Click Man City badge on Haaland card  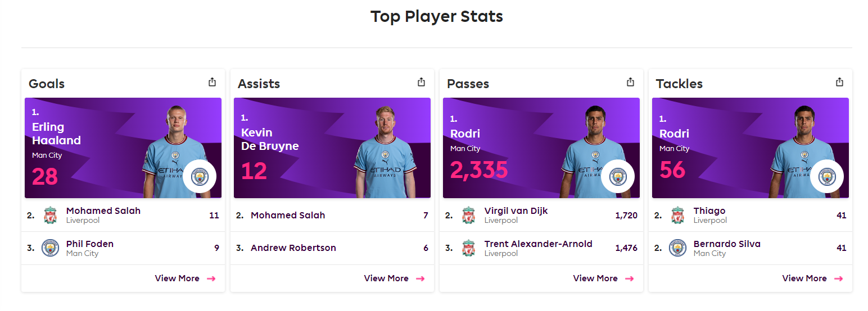coord(200,176)
